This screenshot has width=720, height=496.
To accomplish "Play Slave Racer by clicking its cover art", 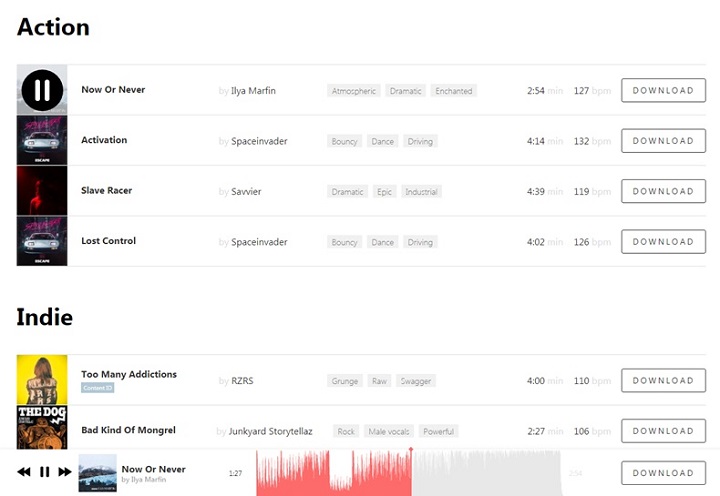I will pyautogui.click(x=42, y=191).
